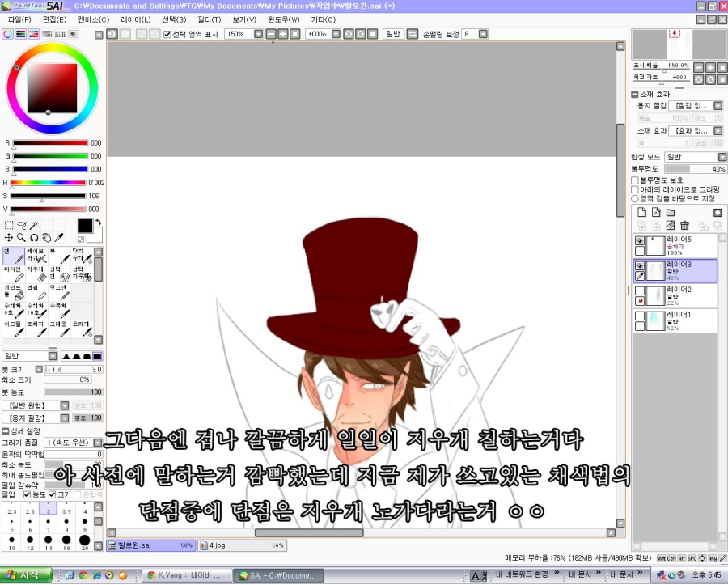Choose the lasso selection tool
The height and width of the screenshot is (585, 728).
(x=22, y=226)
